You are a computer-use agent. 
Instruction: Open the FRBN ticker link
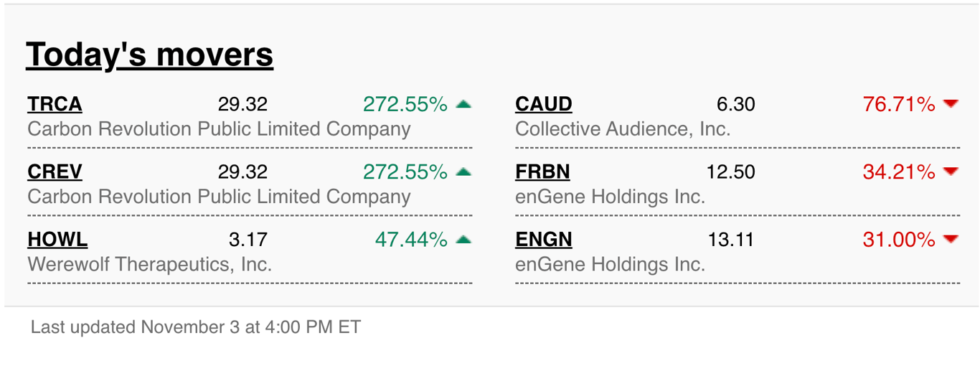[x=542, y=172]
